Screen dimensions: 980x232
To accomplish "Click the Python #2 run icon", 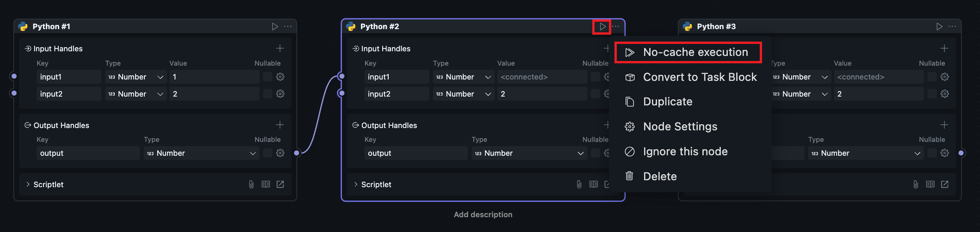I will click(602, 27).
